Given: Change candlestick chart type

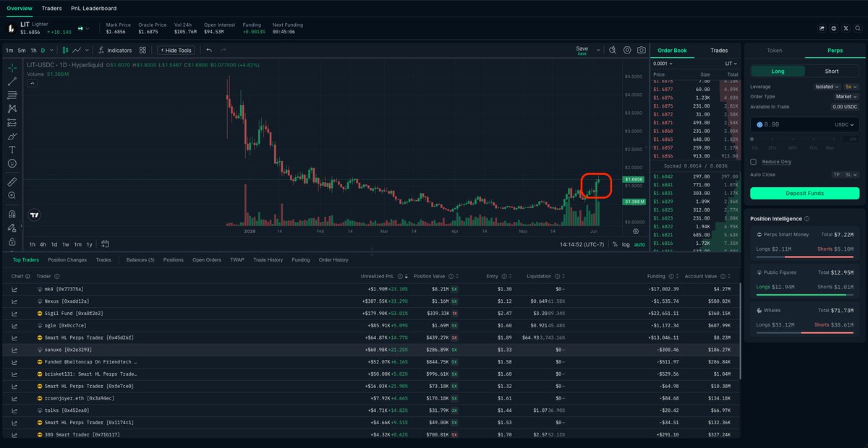Looking at the screenshot, I should tap(65, 51).
